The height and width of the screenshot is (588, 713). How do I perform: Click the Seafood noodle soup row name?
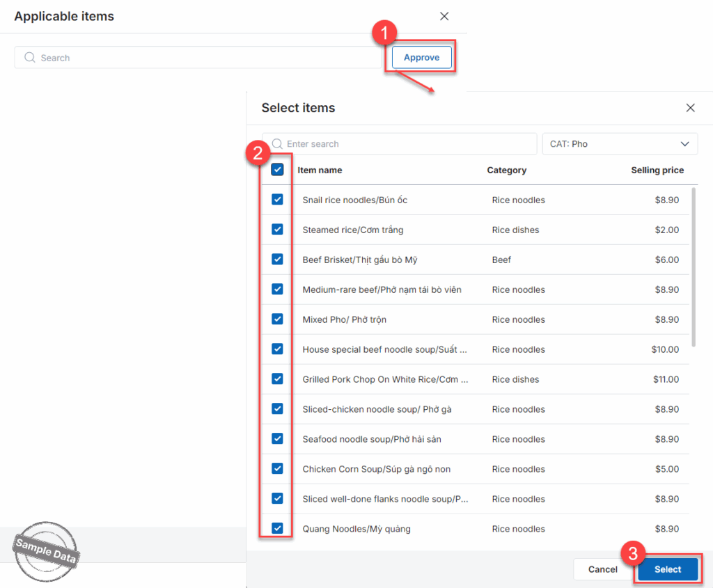371,439
